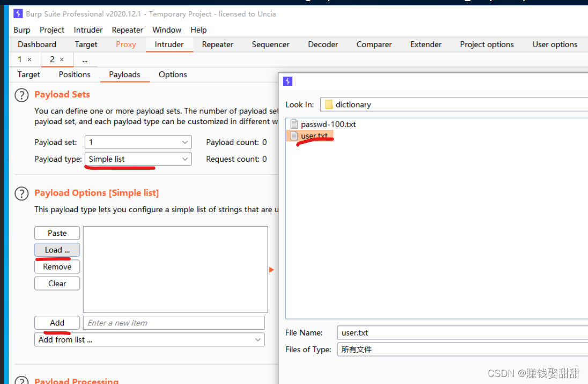Click the new tab ellipsis
Viewport: 588px width, 384px height.
[85, 60]
